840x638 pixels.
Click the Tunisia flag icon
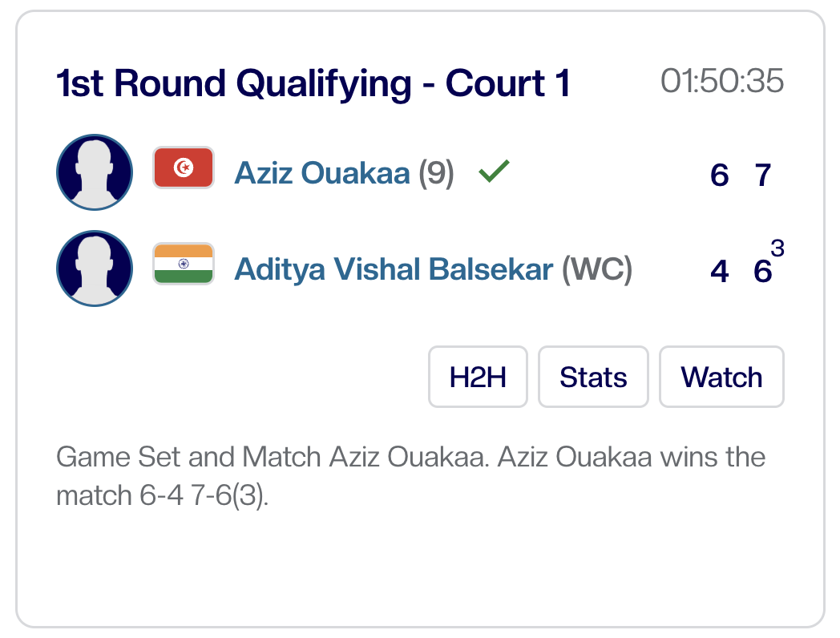click(184, 168)
